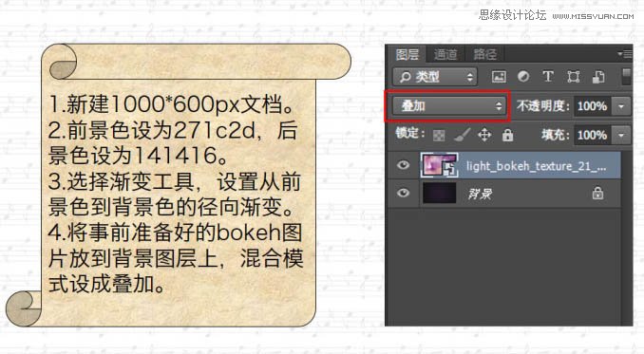Open the www.missyuan.com link
The height and width of the screenshot is (354, 644).
[x=593, y=16]
